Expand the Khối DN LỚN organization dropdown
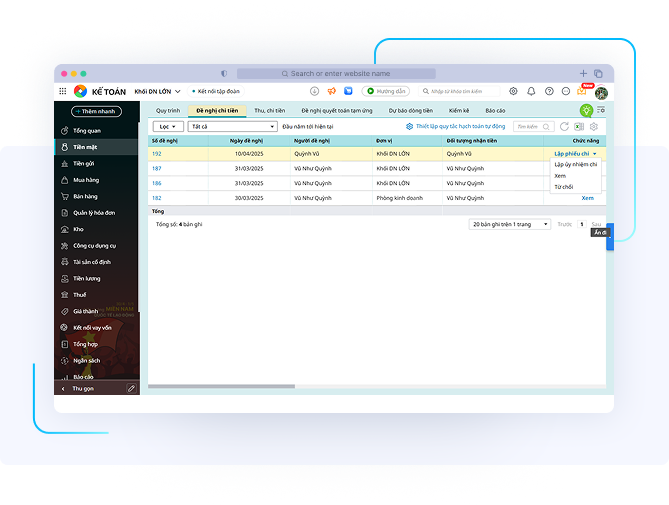This screenshot has height=505, width=669. (x=158, y=91)
